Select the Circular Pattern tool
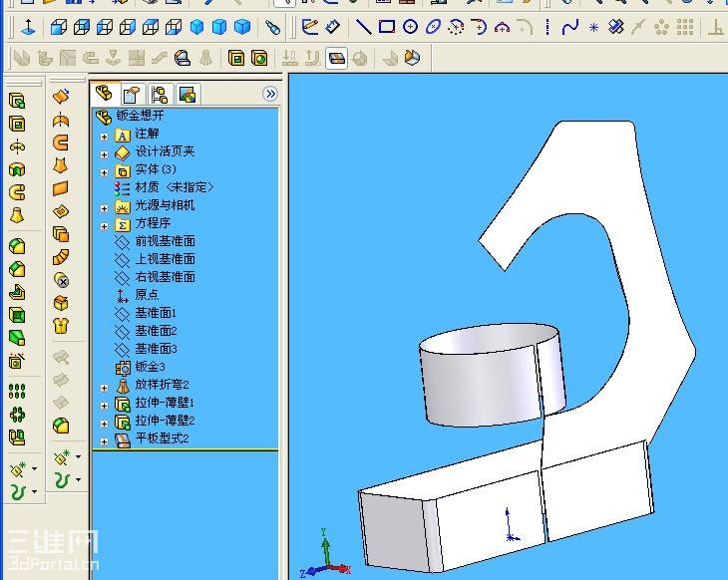728x580 pixels. tap(17, 414)
